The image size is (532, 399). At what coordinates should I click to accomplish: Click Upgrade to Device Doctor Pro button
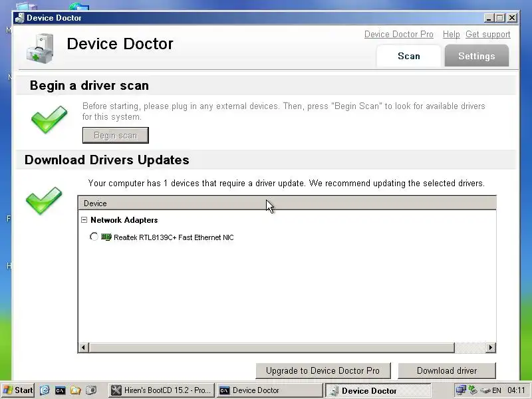pyautogui.click(x=323, y=370)
